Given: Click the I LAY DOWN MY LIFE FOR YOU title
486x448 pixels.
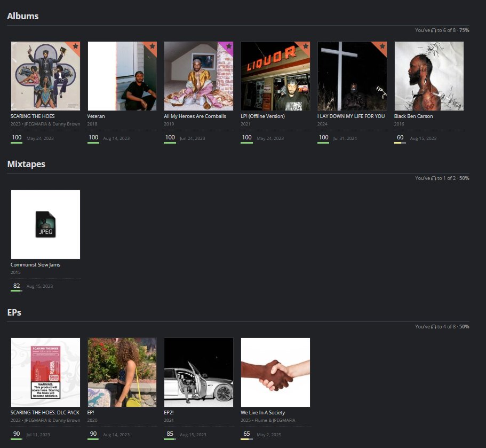Looking at the screenshot, I should tap(351, 116).
